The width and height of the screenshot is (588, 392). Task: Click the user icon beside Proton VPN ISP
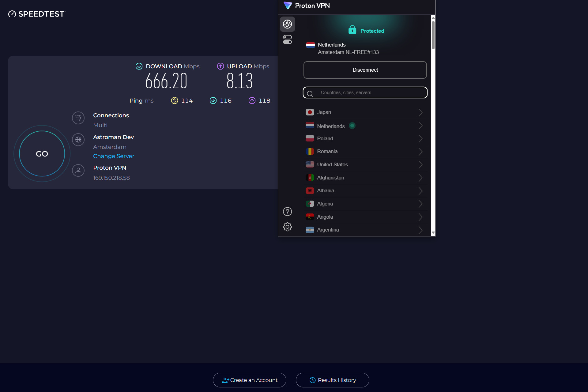[x=78, y=170]
